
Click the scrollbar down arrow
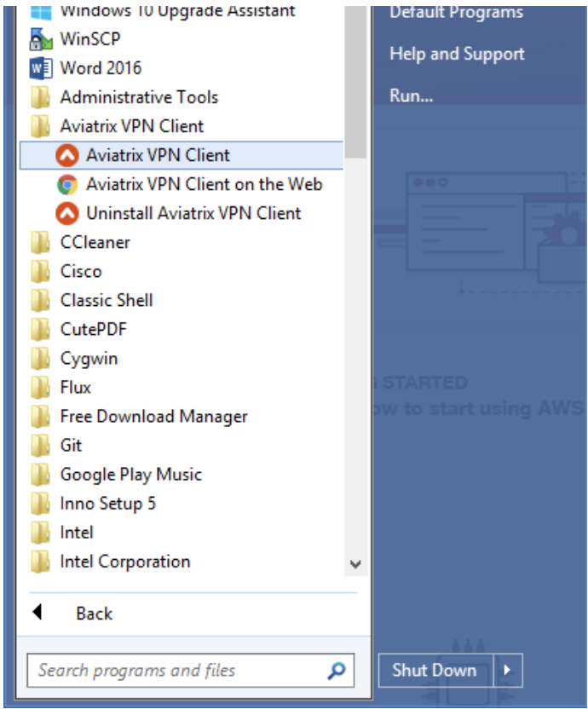point(355,564)
